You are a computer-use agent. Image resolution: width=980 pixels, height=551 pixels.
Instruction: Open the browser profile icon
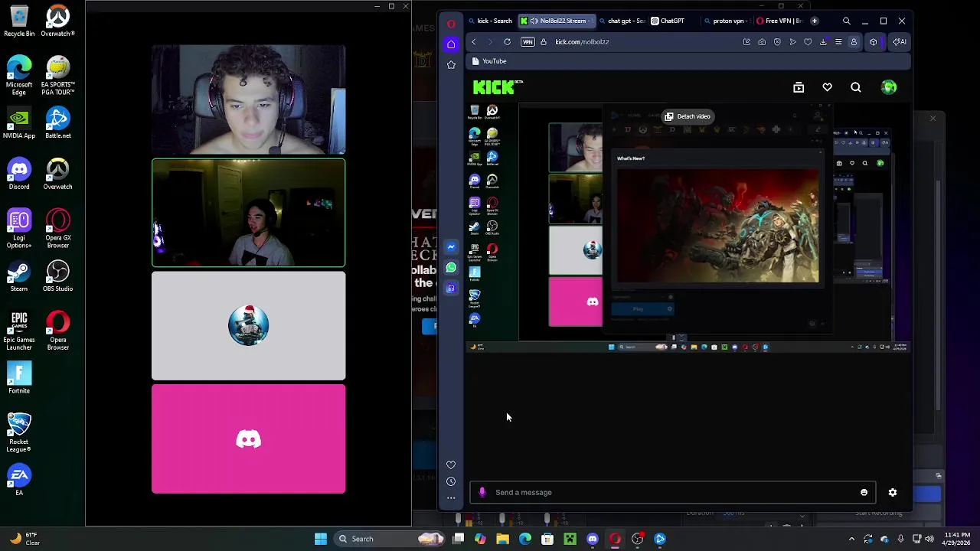(x=854, y=42)
